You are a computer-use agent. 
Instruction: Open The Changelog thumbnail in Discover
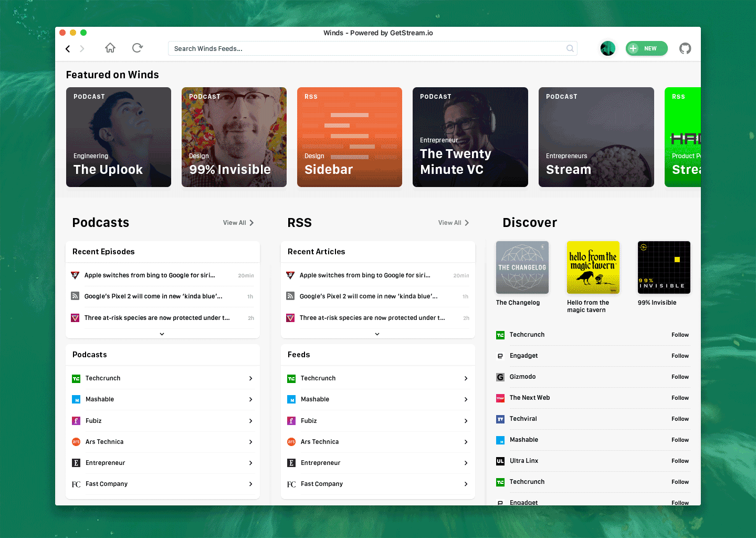point(522,267)
